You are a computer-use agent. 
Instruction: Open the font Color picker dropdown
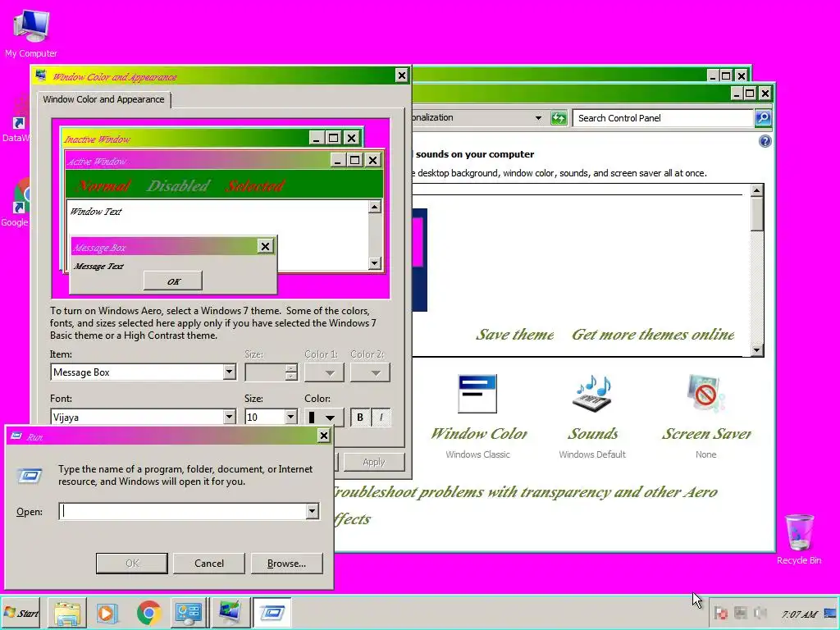(x=324, y=417)
